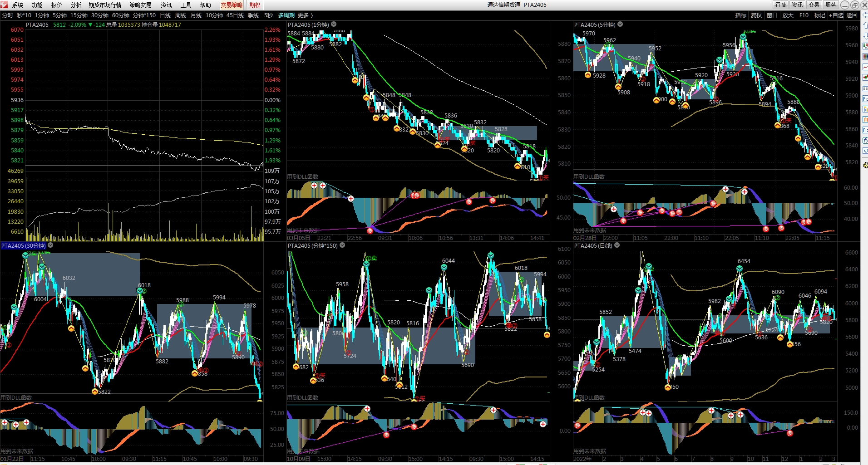Open the 策略交易 menu
Viewport: 868px width, 465px height.
(140, 5)
